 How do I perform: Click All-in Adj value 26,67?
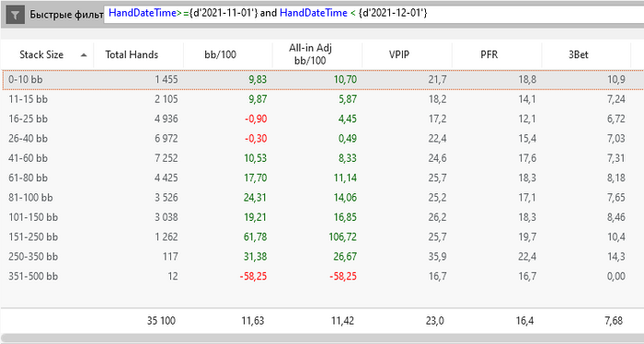(x=345, y=257)
